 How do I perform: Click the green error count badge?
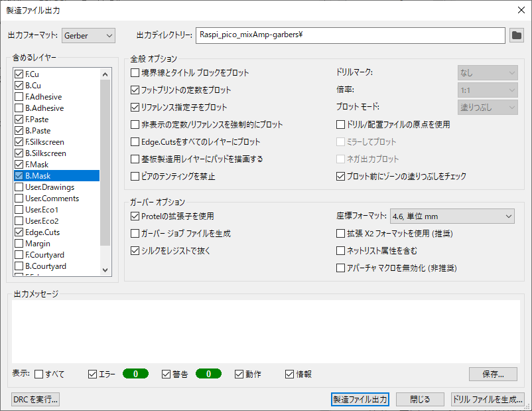[x=136, y=374]
